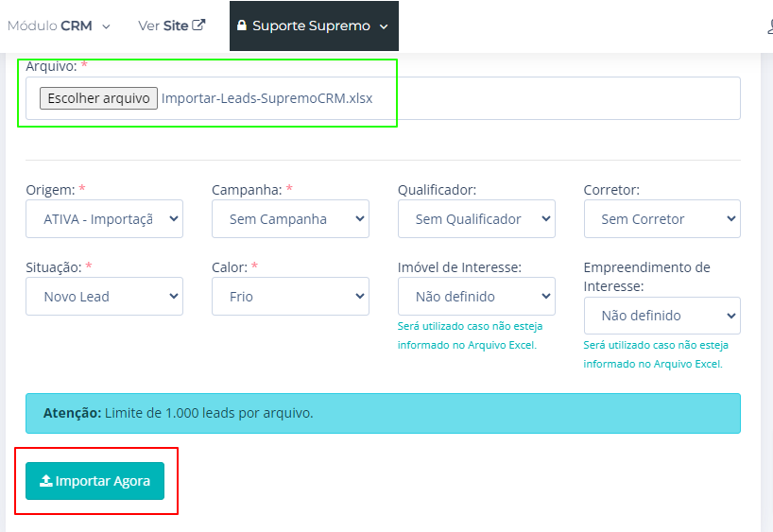Expand the Suporte Supremo chevron arrow
This screenshot has height=532, width=773.
pyautogui.click(x=384, y=26)
